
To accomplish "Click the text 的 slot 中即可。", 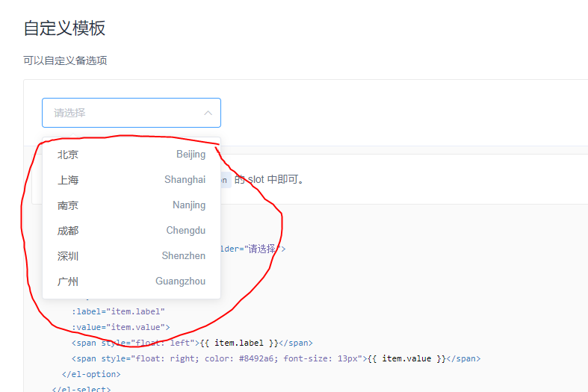I will [x=269, y=179].
